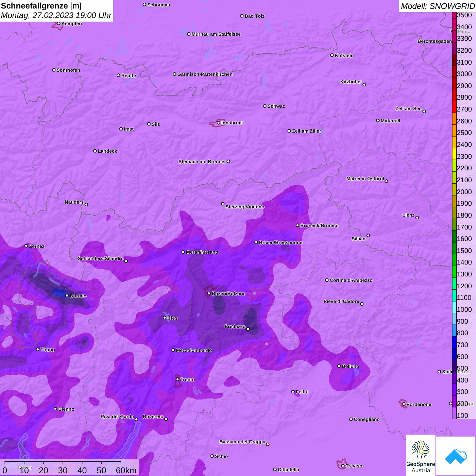Click the "Schongau" label

click(x=159, y=5)
